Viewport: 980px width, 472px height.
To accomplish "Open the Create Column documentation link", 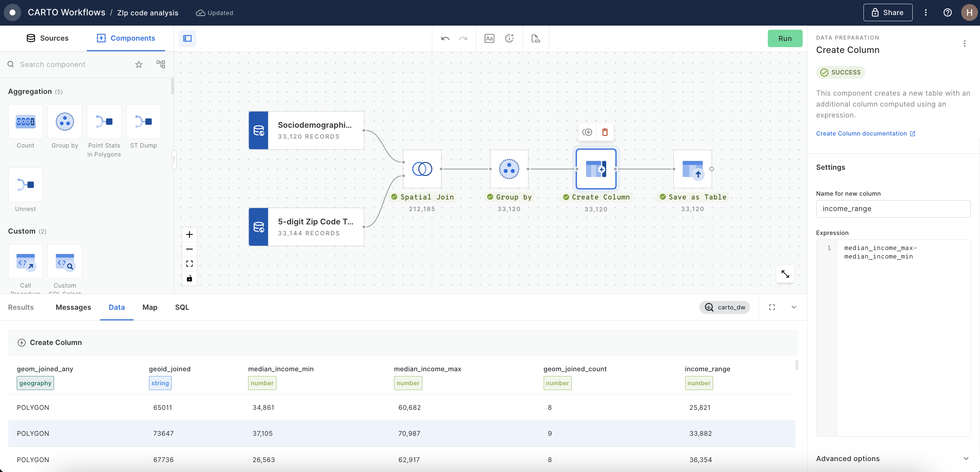I will tap(862, 133).
